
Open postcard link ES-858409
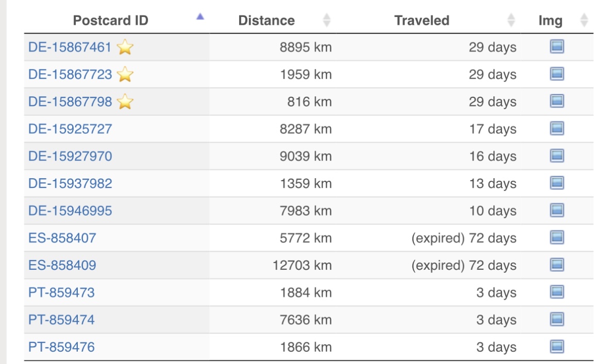tap(62, 265)
